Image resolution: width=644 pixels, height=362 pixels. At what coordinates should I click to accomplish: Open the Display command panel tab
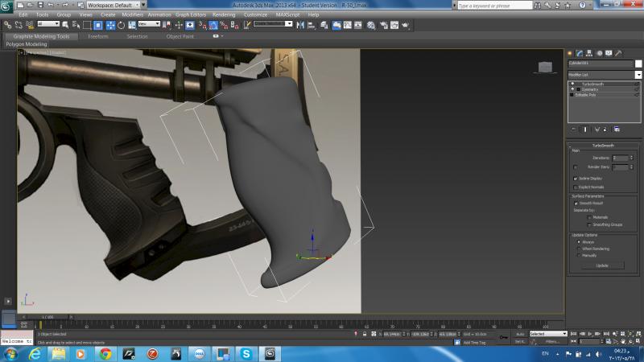point(609,53)
